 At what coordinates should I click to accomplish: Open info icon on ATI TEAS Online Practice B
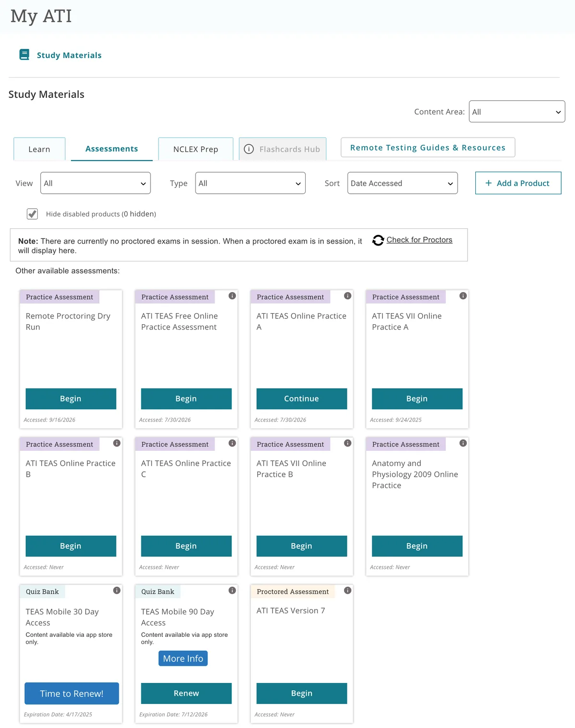(x=117, y=443)
